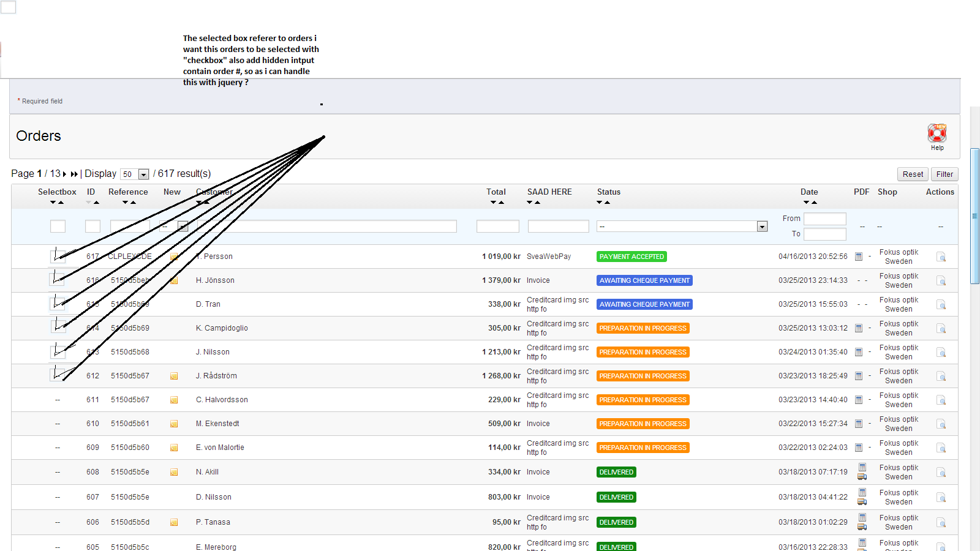
Task: Sort by Date descending arrow
Action: (x=806, y=203)
